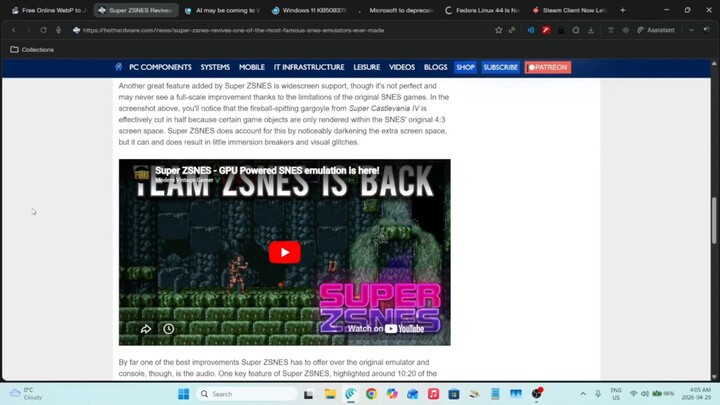Screen dimensions: 720x405
Task: Open File Explorer from the taskbar
Action: click(x=330, y=394)
